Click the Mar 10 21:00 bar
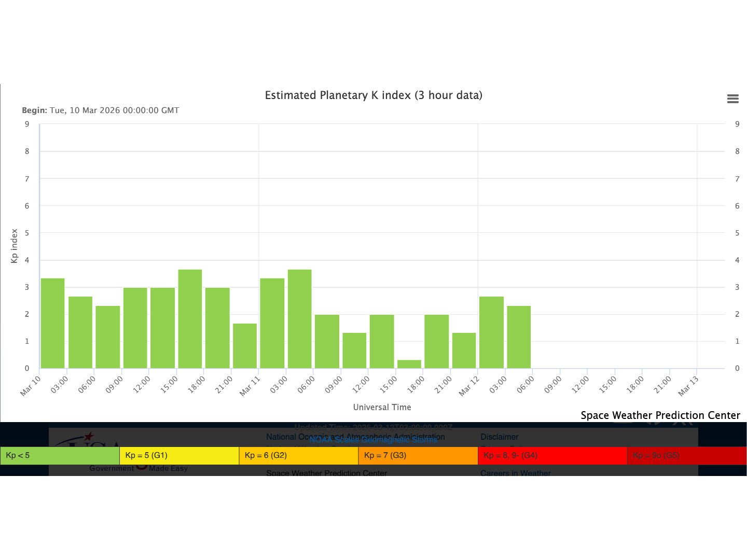Screen dimensions: 747x560 click(x=245, y=346)
